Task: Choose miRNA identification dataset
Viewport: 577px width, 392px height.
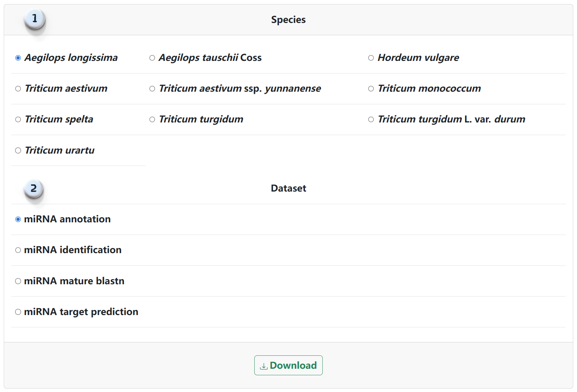Action: pyautogui.click(x=18, y=250)
